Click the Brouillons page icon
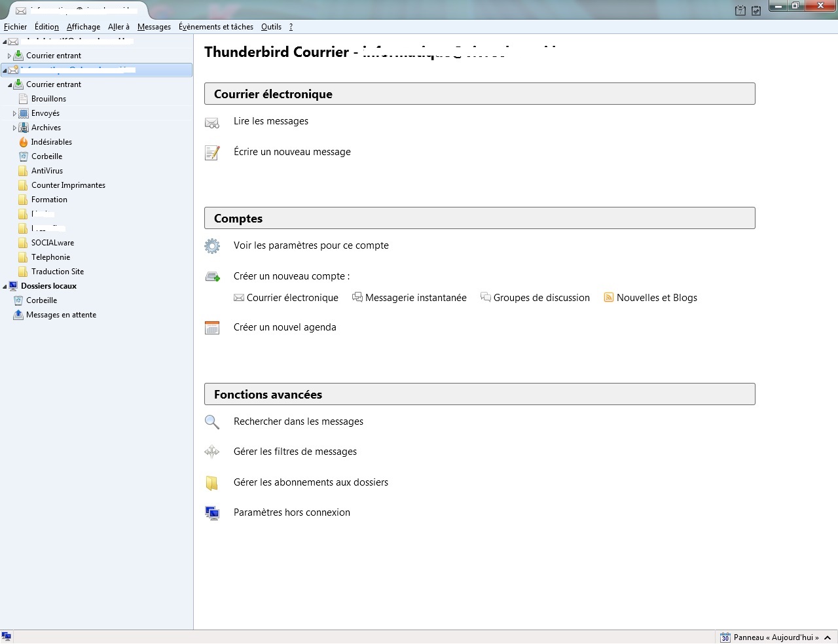This screenshot has width=838, height=644. [24, 99]
